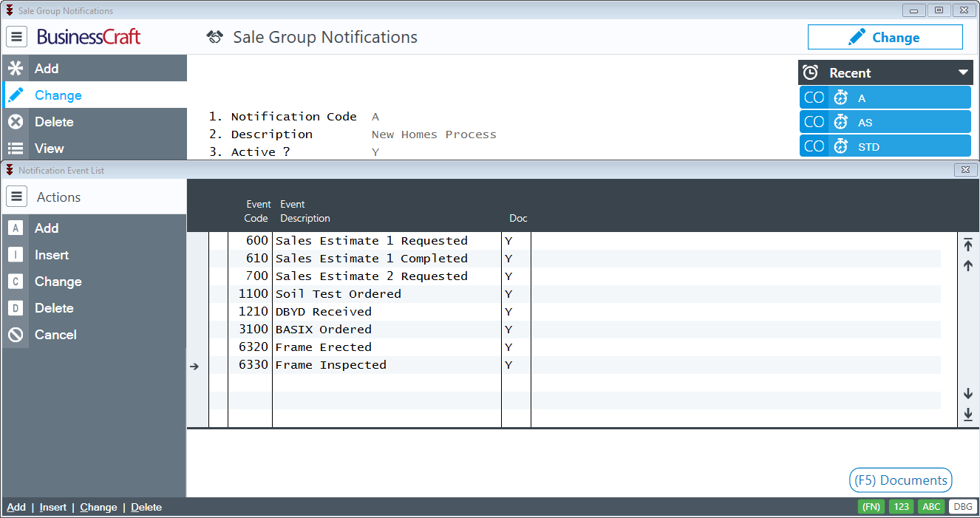Close the Notification Event List window

(965, 170)
